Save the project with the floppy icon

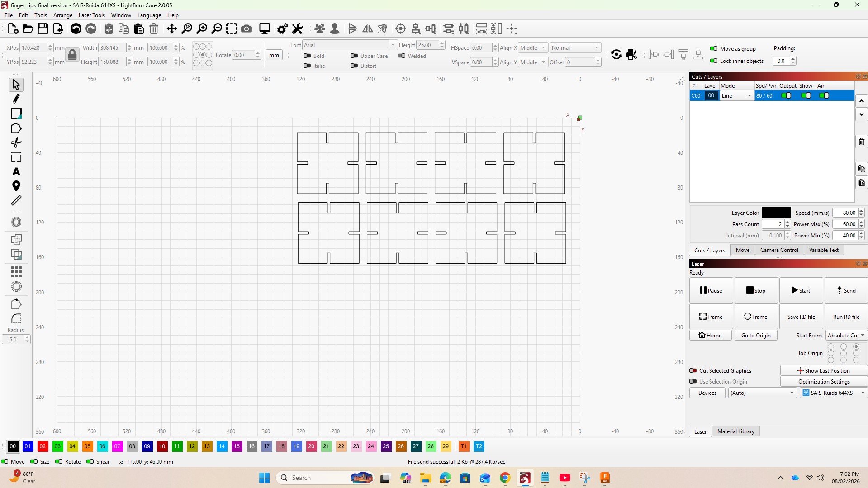point(43,29)
